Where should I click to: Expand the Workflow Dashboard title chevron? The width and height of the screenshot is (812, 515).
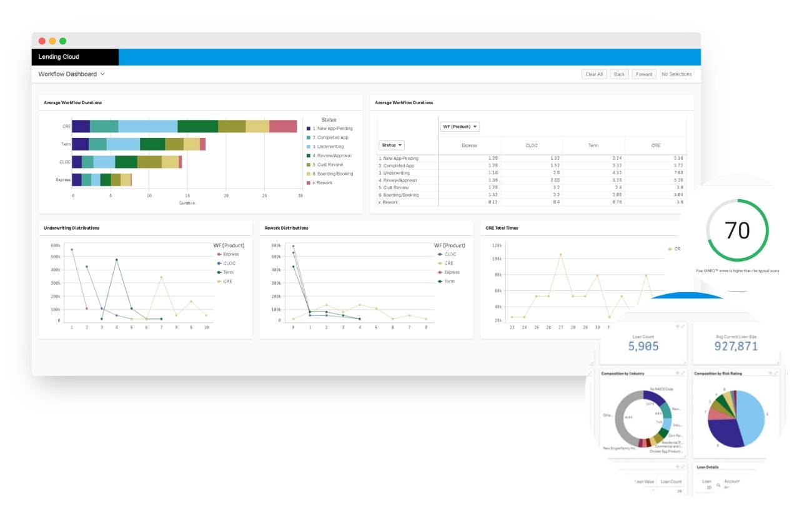(x=102, y=74)
